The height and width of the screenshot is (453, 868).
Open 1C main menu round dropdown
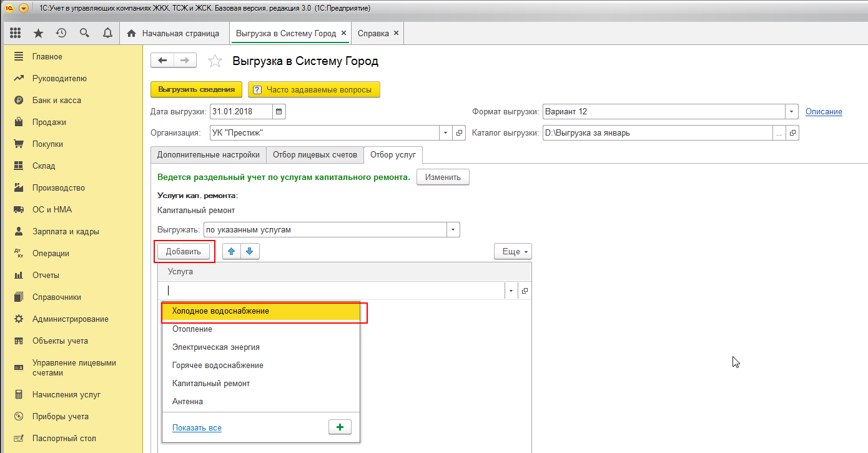pyautogui.click(x=24, y=8)
